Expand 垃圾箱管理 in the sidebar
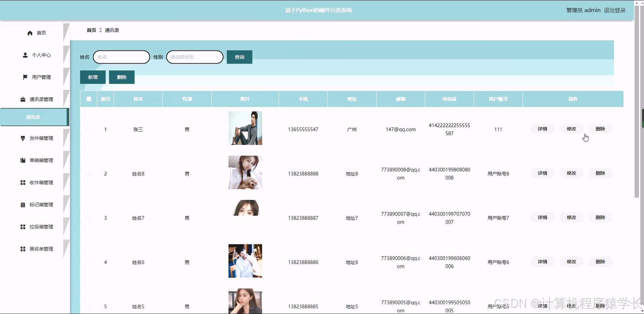The width and height of the screenshot is (644, 314). click(35, 227)
